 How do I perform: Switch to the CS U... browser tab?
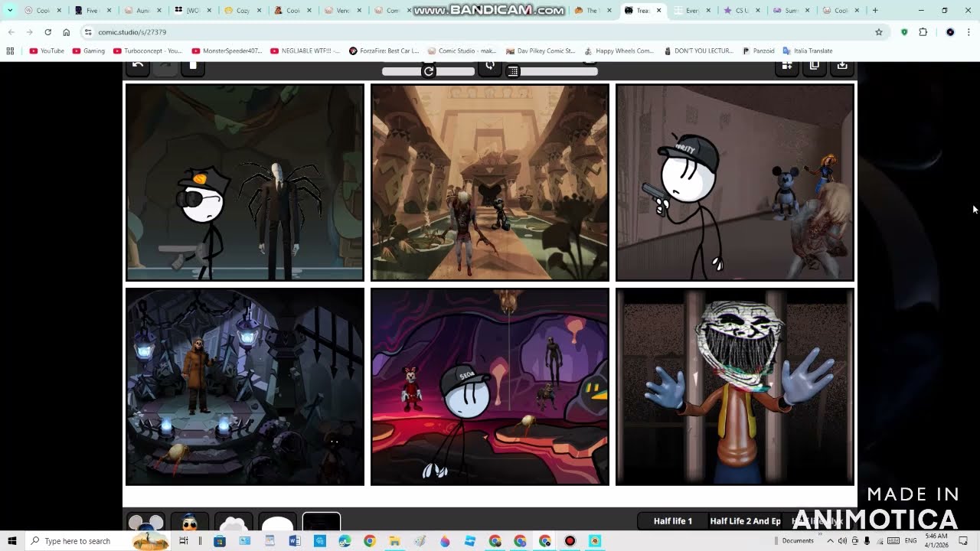click(742, 11)
